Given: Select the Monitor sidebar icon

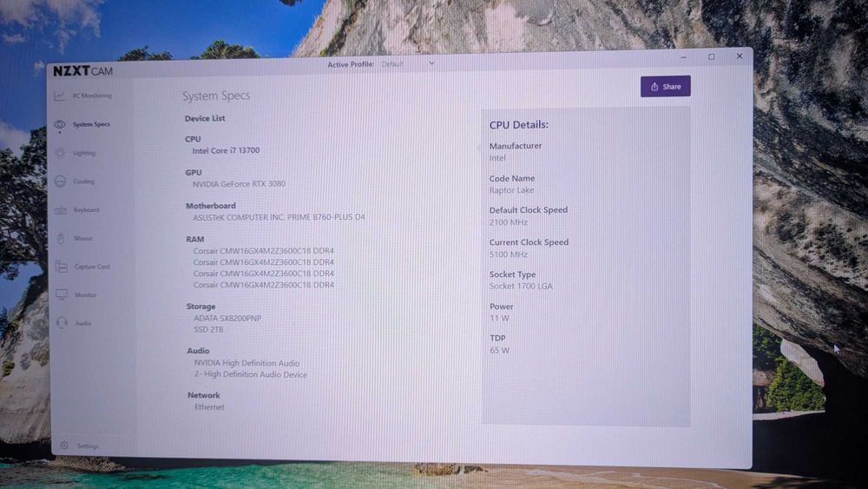Looking at the screenshot, I should 62,294.
